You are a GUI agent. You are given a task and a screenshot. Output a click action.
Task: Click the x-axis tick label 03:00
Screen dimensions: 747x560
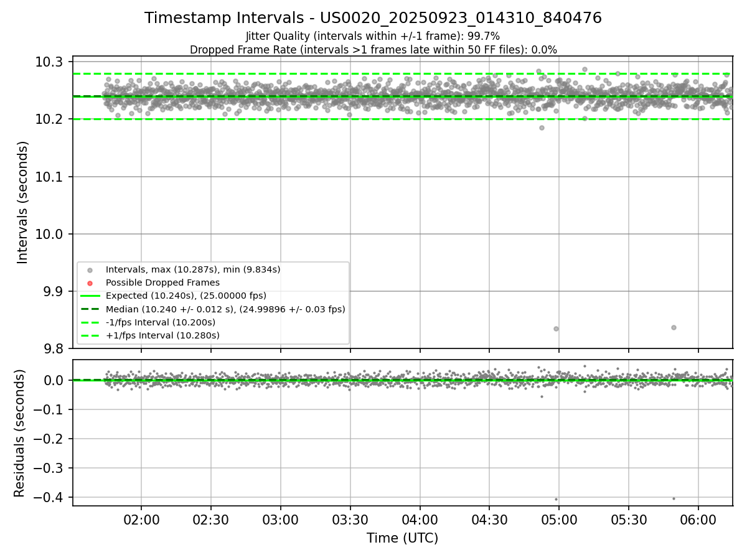(281, 520)
